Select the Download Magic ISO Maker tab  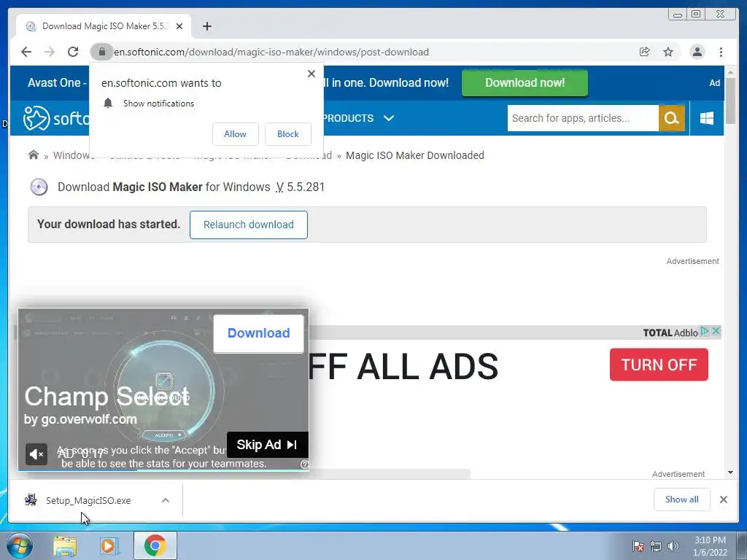(x=104, y=26)
